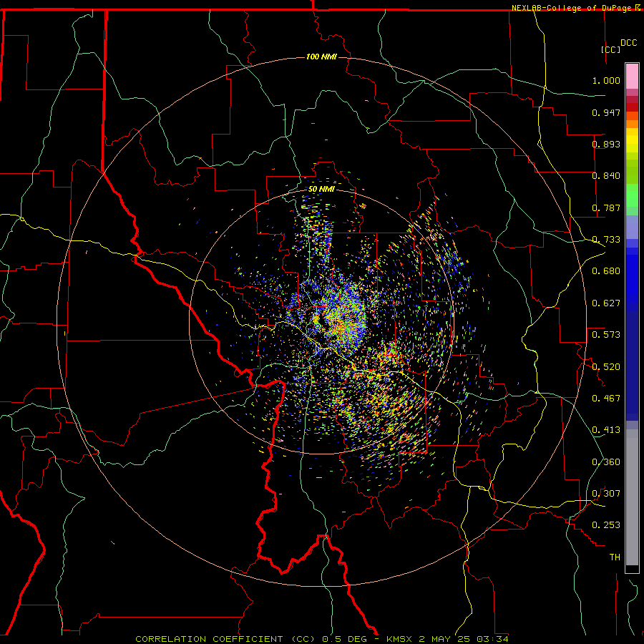Screen dimensions: 644x644
Task: Click the DCC legend title
Action: [628, 43]
